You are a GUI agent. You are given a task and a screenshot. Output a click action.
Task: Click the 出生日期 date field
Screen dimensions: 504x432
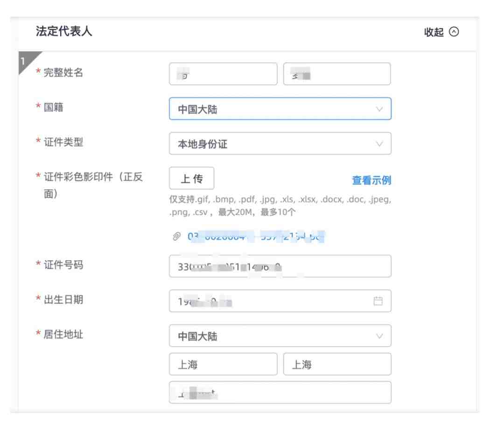coord(271,301)
